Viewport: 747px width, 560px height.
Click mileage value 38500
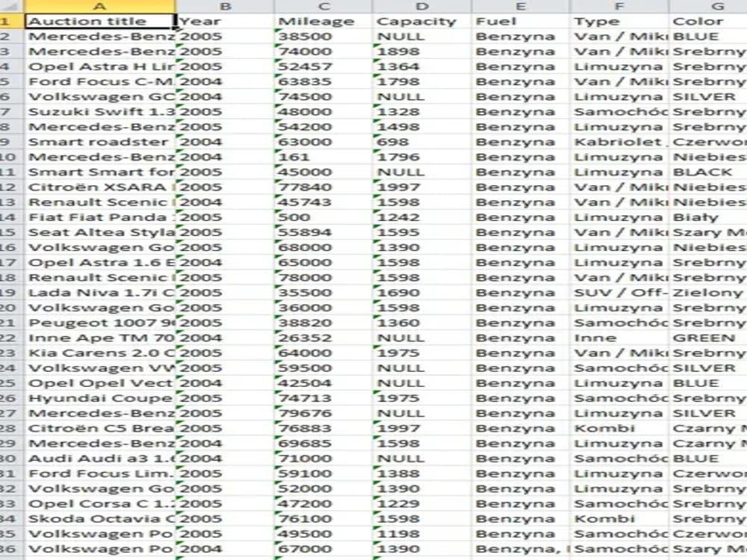323,37
